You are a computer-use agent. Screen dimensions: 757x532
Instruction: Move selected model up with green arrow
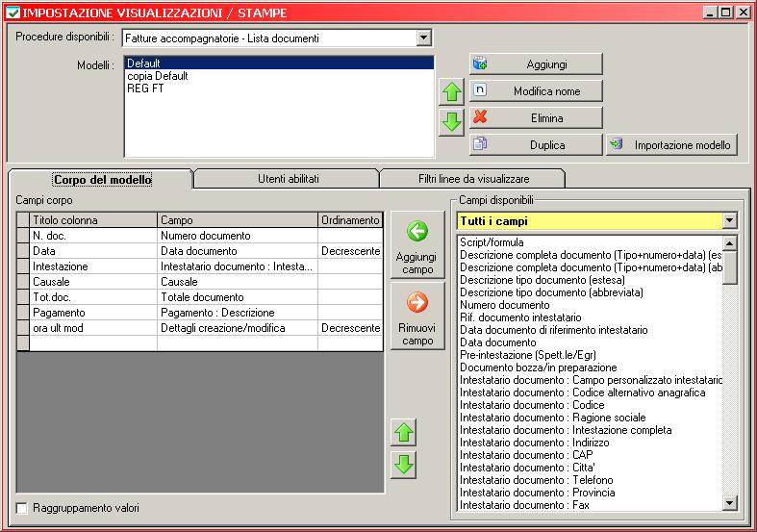451,93
